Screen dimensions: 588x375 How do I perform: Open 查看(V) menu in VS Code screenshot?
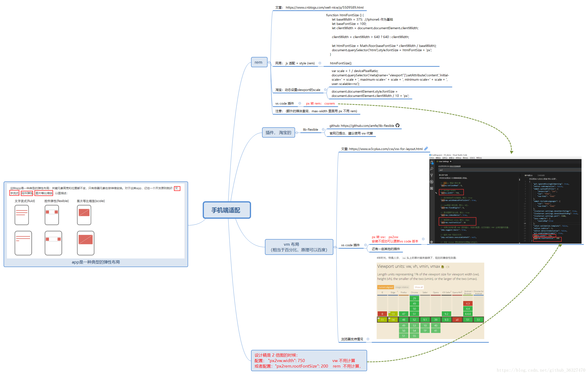point(452,158)
